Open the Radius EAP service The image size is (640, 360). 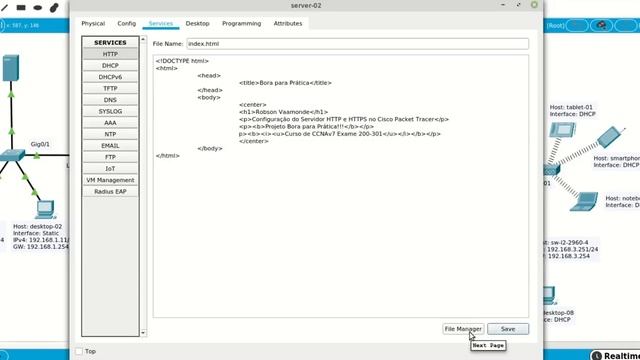coord(110,191)
